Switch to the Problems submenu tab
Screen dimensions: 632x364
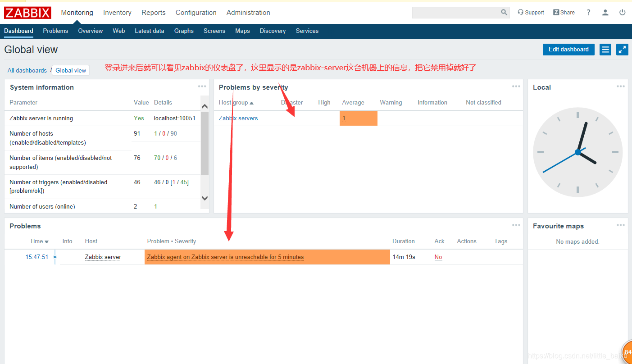click(55, 31)
